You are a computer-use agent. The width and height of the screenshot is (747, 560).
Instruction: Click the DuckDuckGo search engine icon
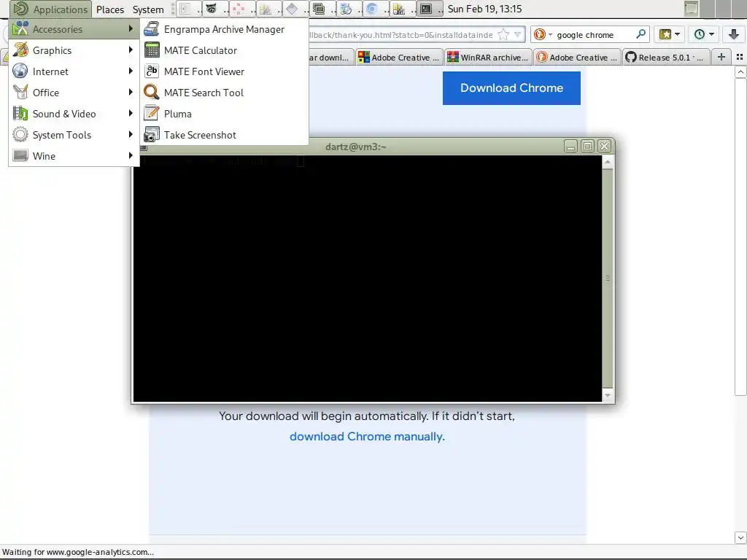[540, 34]
